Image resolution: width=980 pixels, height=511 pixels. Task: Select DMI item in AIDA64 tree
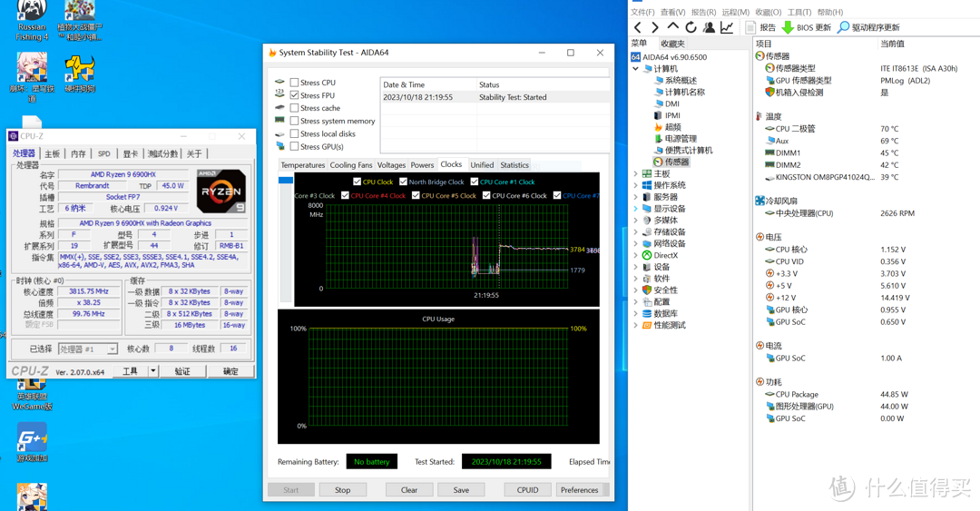point(666,103)
